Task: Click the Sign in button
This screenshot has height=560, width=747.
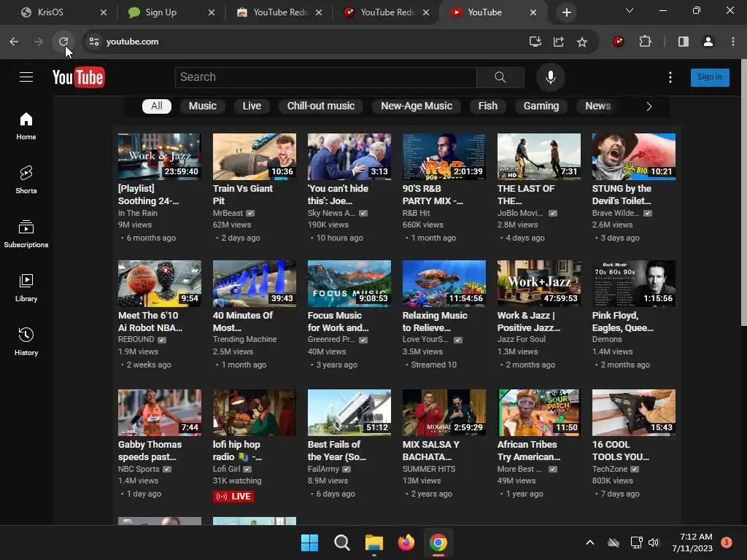Action: (710, 77)
